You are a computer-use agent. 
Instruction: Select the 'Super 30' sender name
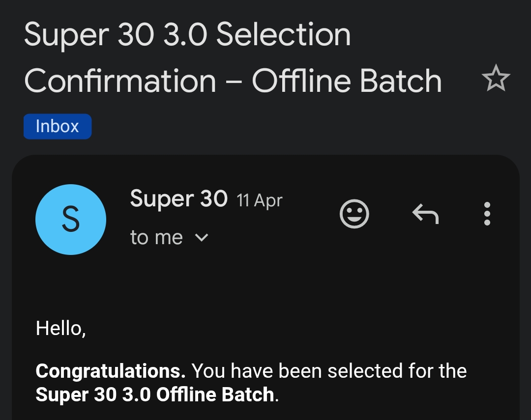[179, 198]
